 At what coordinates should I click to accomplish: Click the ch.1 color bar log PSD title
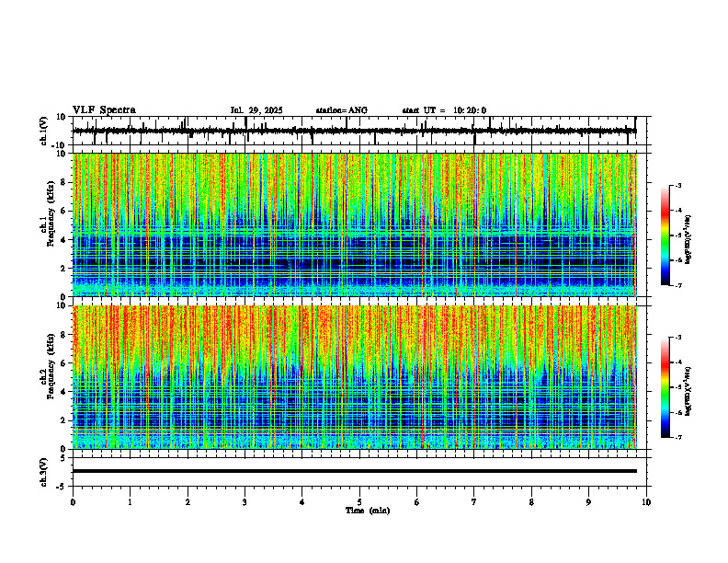tap(688, 240)
